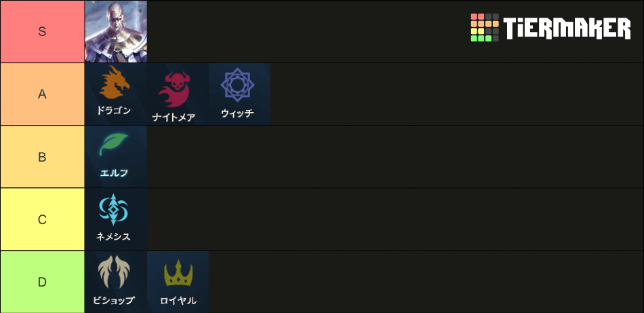Open the TierMaker logo text link
644x313 pixels.
(567, 29)
